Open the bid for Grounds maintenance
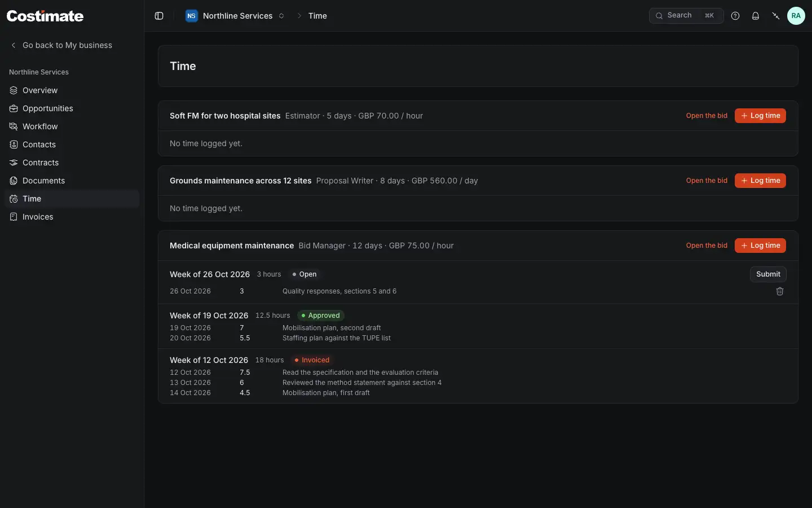Image resolution: width=812 pixels, height=508 pixels. (707, 181)
